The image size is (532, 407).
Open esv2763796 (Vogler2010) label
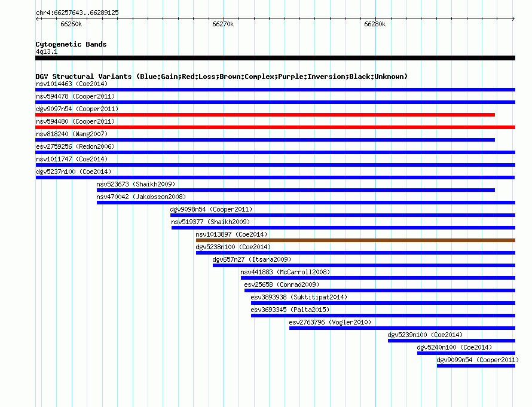pyautogui.click(x=330, y=322)
